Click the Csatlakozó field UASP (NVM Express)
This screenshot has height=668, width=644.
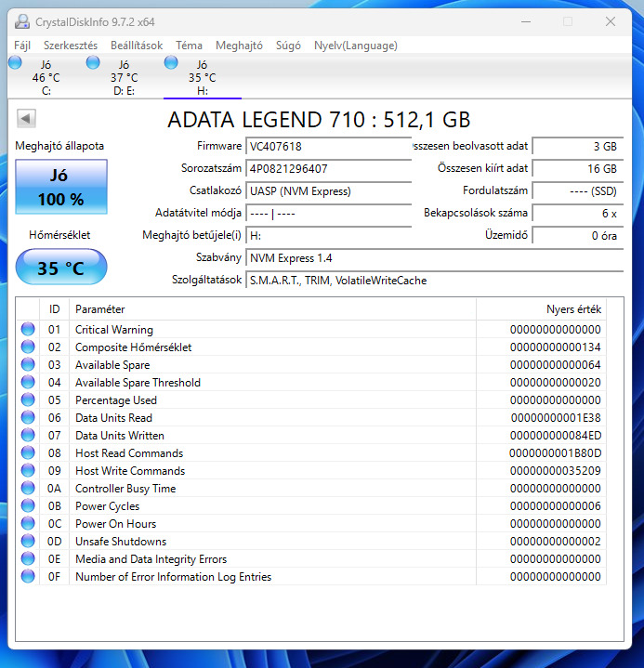[x=329, y=190]
